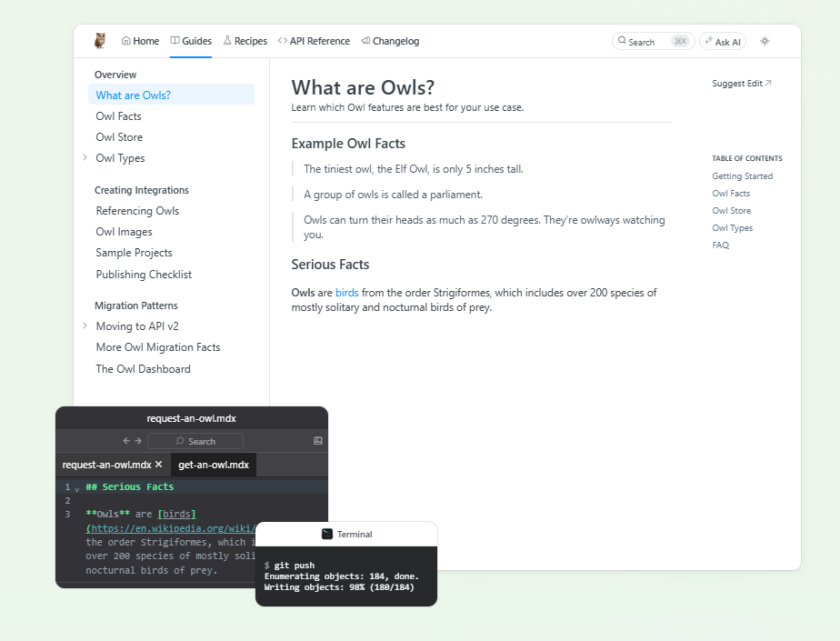This screenshot has width=840, height=641.
Task: Open the Recipes navigation tab
Action: (x=245, y=41)
